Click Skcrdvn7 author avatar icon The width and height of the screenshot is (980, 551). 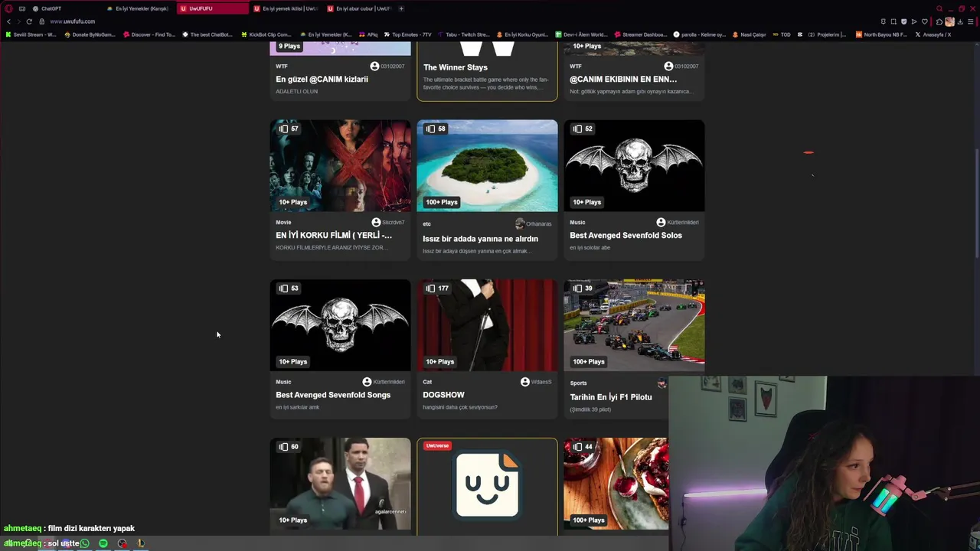pyautogui.click(x=376, y=222)
